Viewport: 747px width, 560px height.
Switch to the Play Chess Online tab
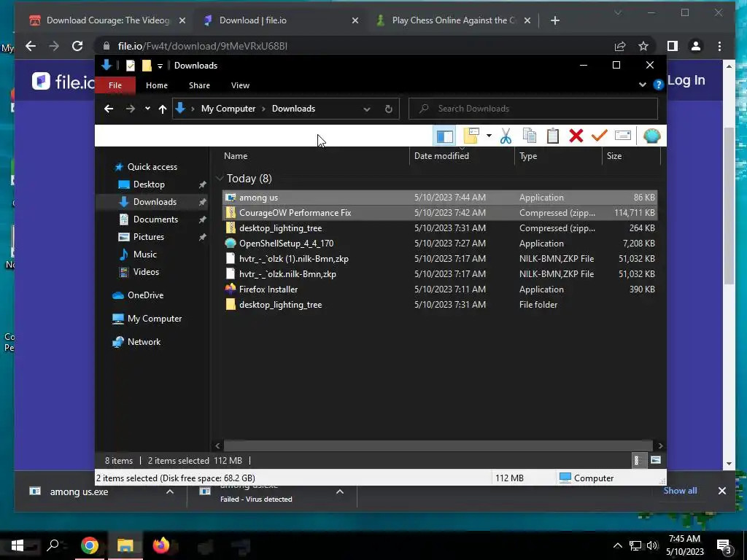coord(452,20)
